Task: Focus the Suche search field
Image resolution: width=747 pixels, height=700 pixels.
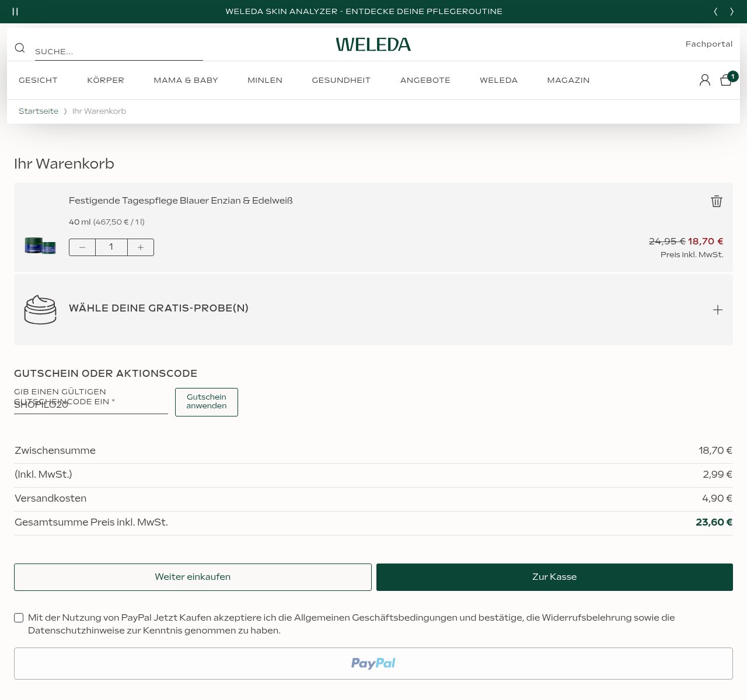Action: 119,51
